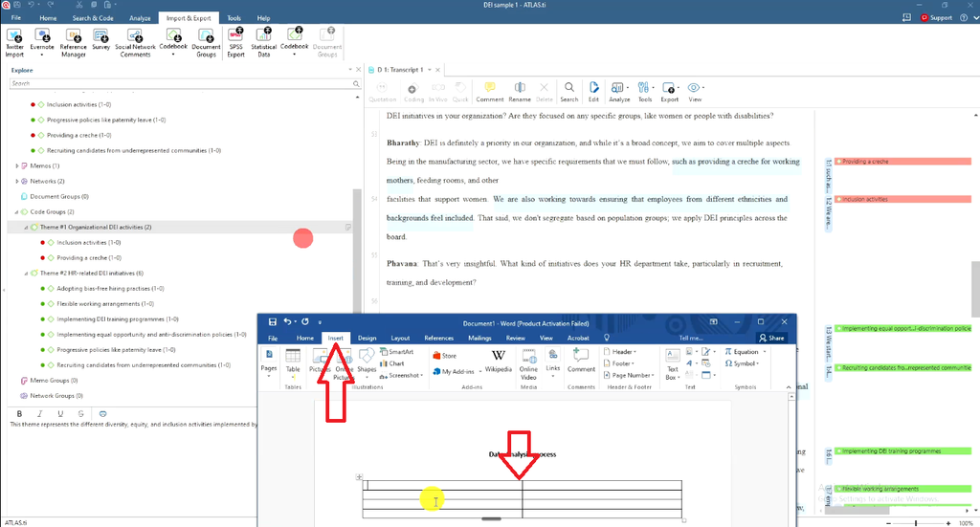Image resolution: width=980 pixels, height=527 pixels.
Task: Collapse the Code Groups (2) node
Action: [17, 212]
